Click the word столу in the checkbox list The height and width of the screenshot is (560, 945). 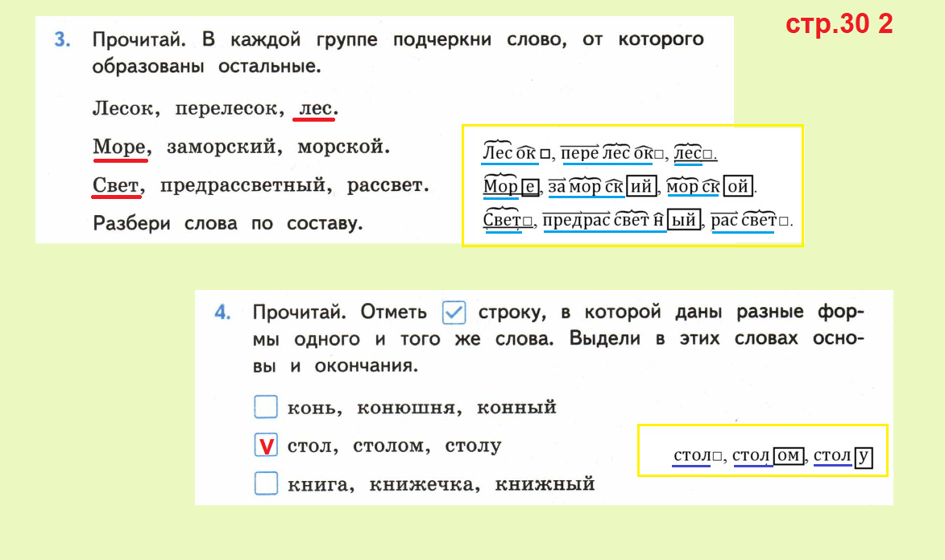[473, 446]
